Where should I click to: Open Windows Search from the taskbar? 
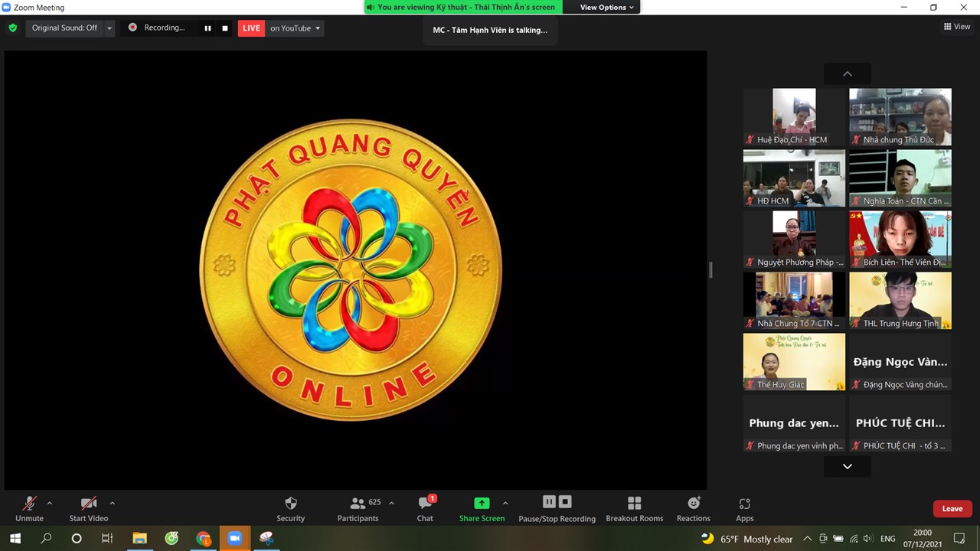(46, 539)
